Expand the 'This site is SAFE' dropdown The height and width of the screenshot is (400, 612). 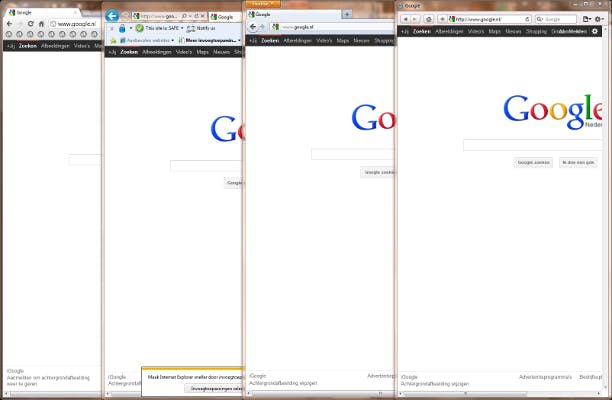(182, 28)
